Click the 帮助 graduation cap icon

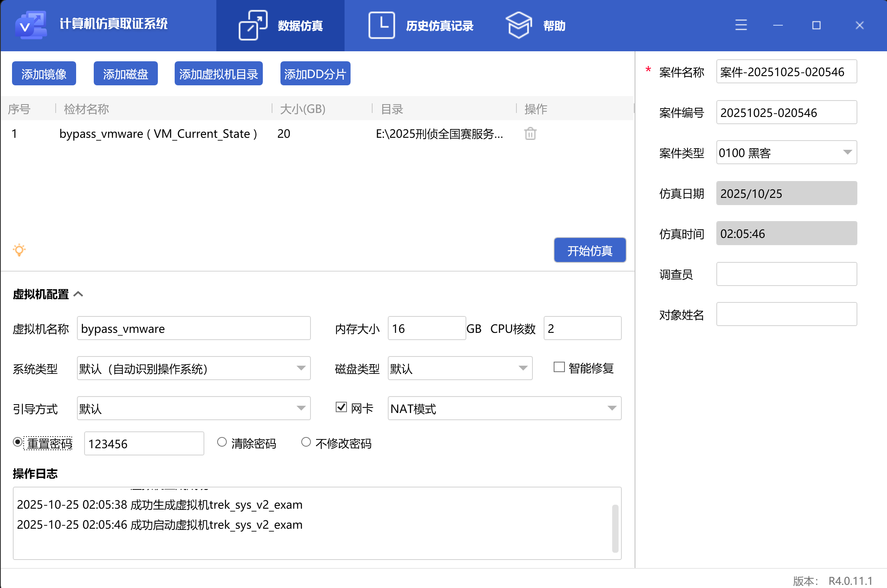click(x=518, y=25)
